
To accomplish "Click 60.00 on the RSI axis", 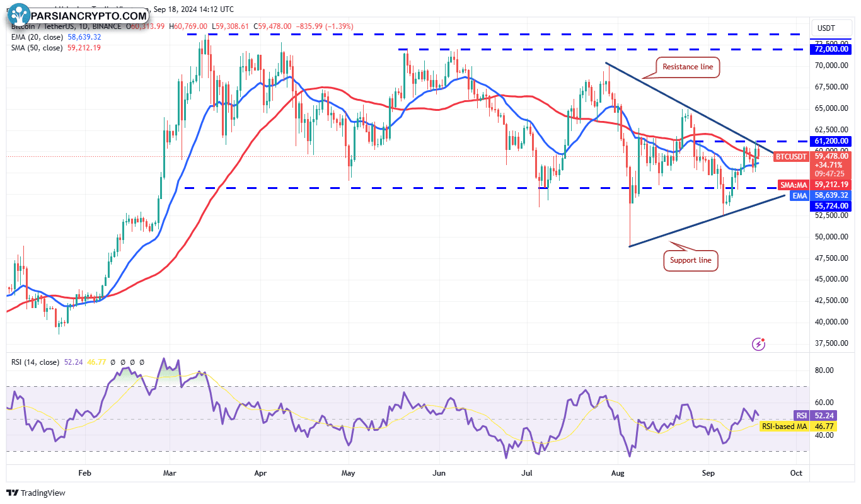I will [824, 403].
